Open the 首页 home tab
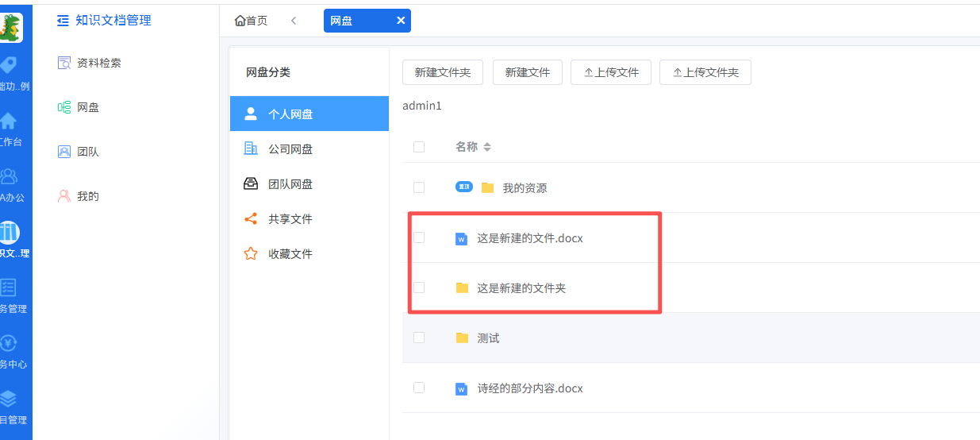Screen dimensions: 980x440 point(252,21)
